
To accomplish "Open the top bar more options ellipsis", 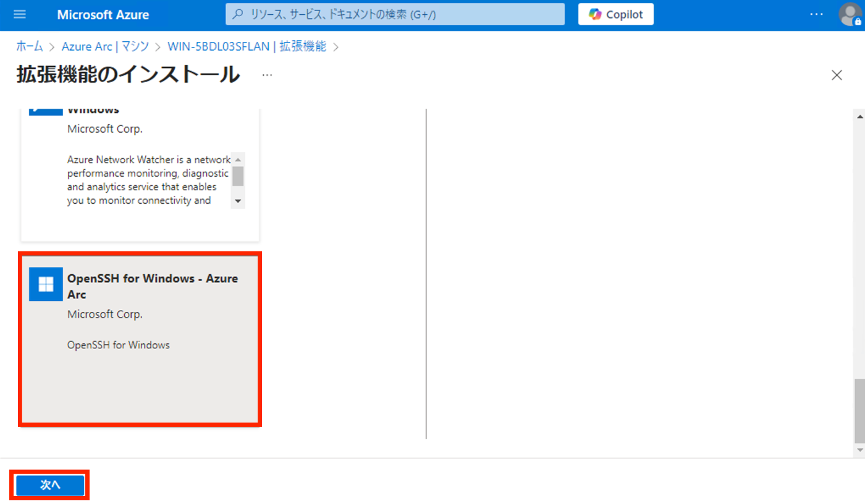I will tap(817, 14).
